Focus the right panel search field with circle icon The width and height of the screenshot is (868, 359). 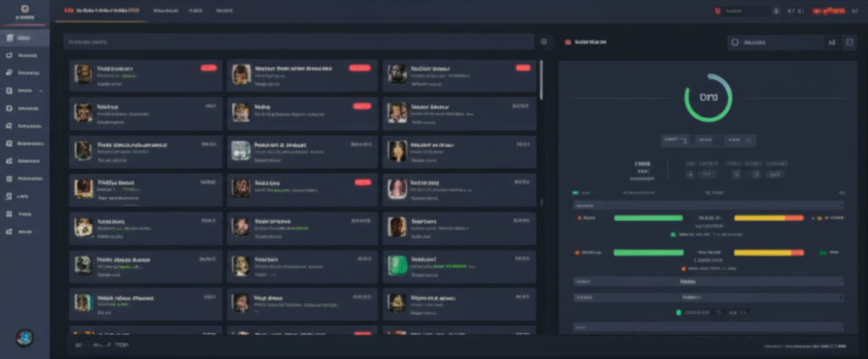coord(782,42)
